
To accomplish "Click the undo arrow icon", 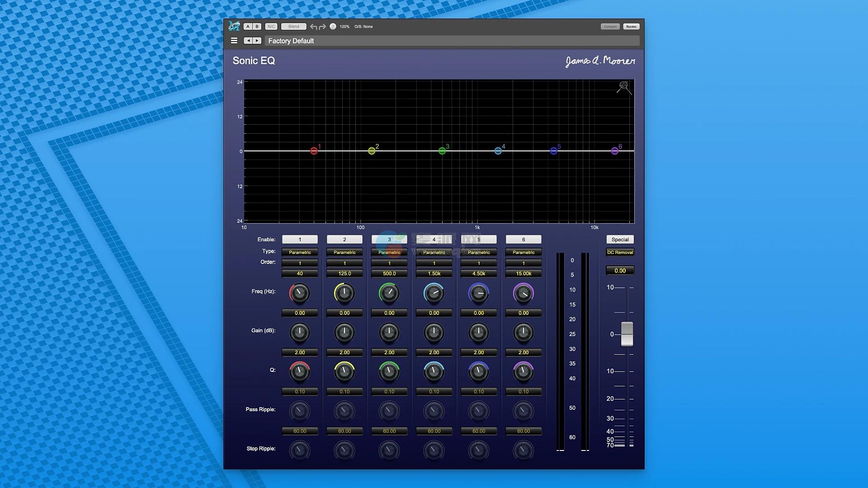I will (x=314, y=27).
